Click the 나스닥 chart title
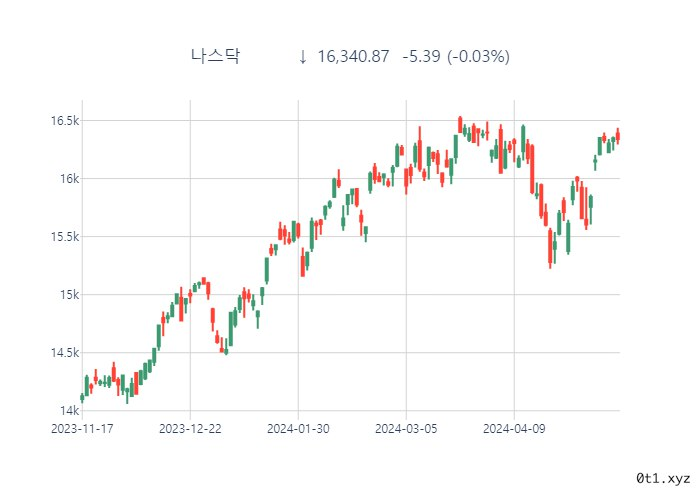The height and width of the screenshot is (500, 700). pyautogui.click(x=216, y=56)
